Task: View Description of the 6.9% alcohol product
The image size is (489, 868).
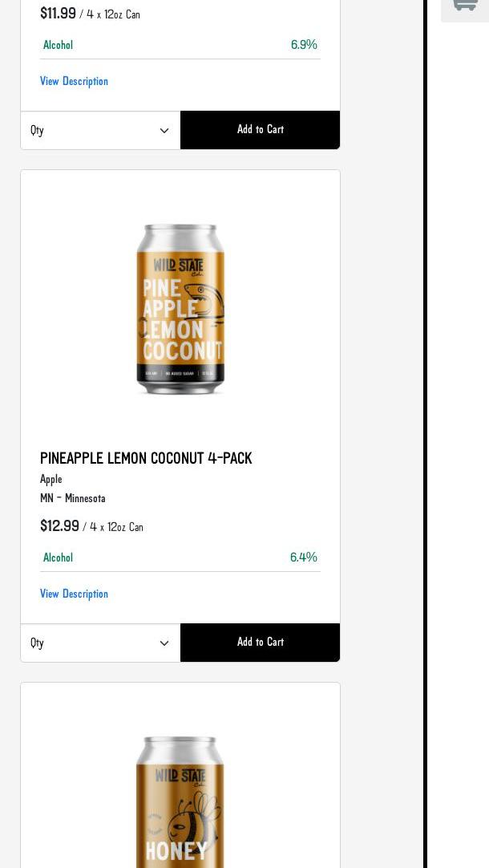Action: (x=74, y=82)
